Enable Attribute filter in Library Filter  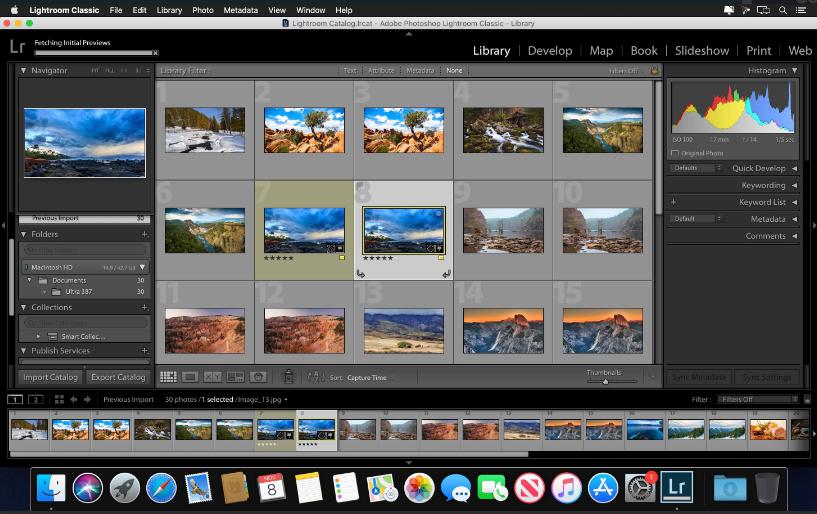(x=381, y=70)
